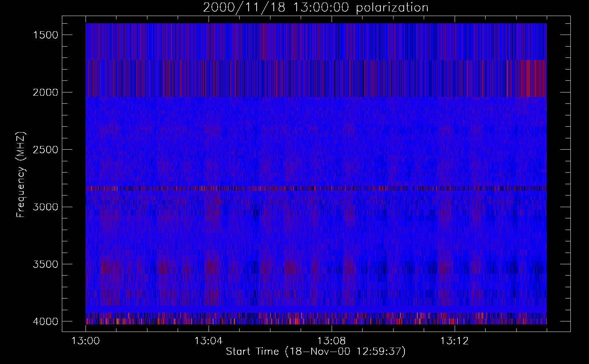Click the 1500 frequency tick label
The width and height of the screenshot is (589, 364).
pos(46,35)
